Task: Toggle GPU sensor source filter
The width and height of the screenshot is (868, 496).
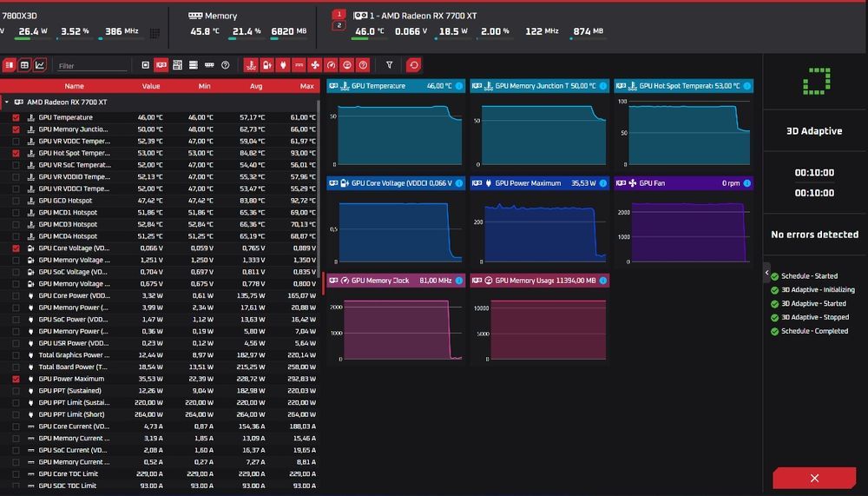Action: click(161, 65)
